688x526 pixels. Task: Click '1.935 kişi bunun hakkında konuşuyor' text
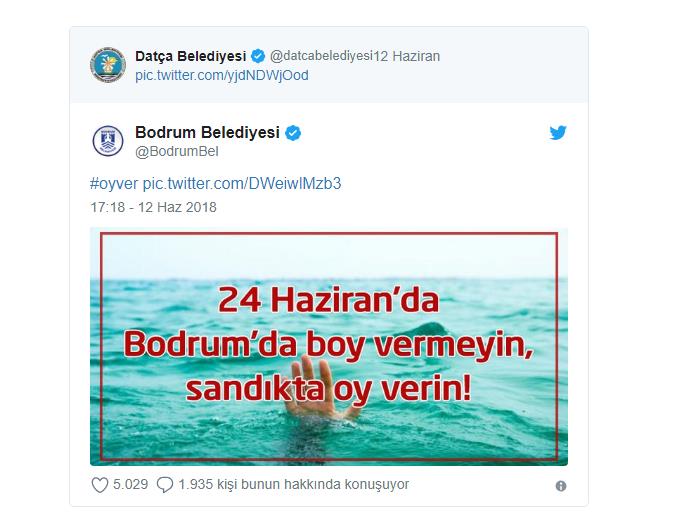pos(294,485)
